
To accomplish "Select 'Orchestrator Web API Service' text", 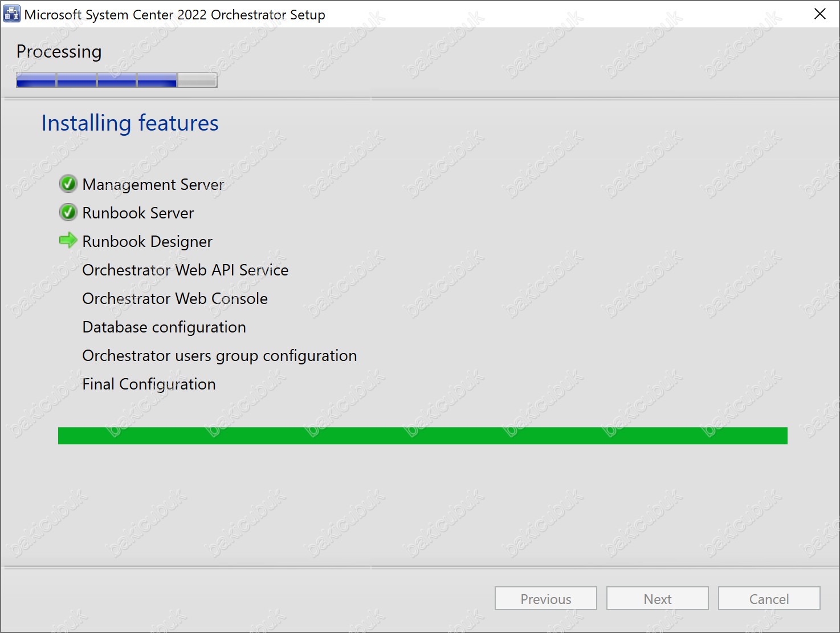I will point(186,270).
